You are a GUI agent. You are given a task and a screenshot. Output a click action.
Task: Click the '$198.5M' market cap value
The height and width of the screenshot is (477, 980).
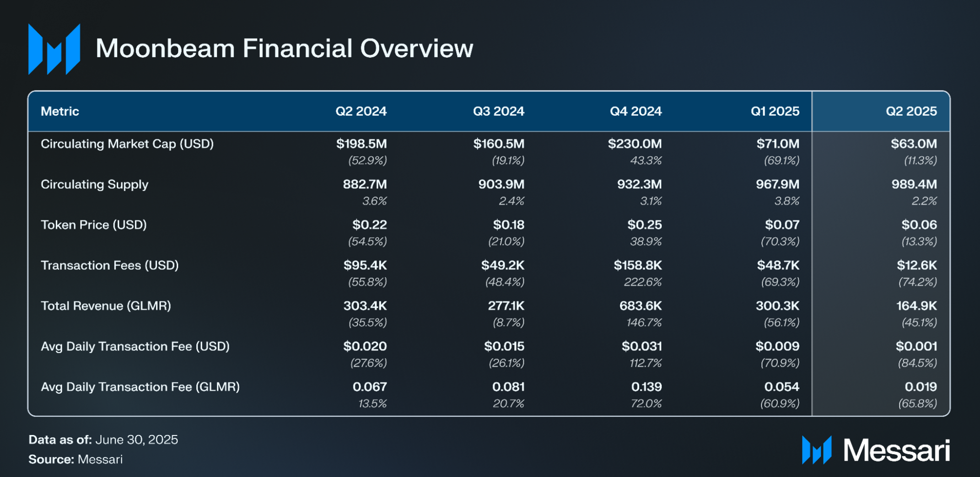(361, 144)
